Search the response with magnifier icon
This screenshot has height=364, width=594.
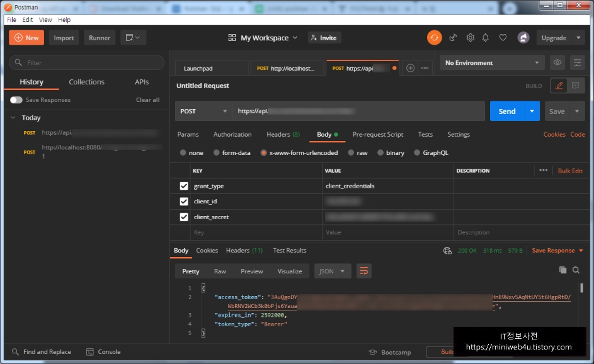[576, 270]
